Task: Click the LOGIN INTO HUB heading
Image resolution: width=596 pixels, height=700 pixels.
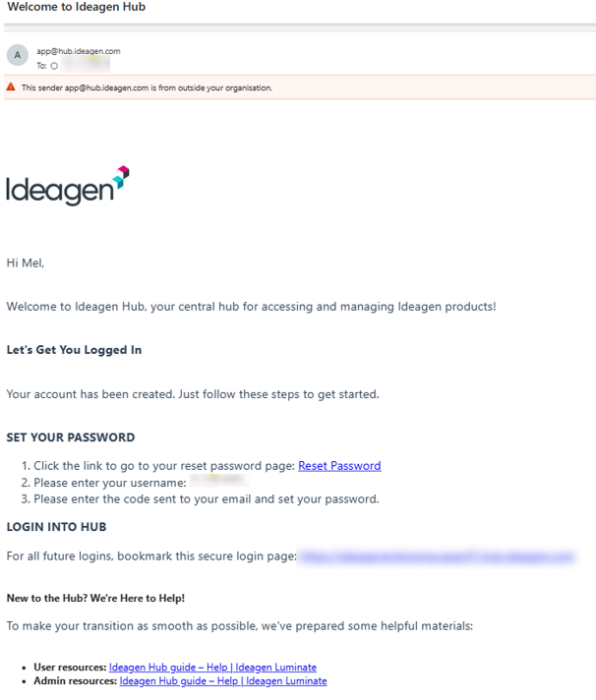Action: click(57, 527)
